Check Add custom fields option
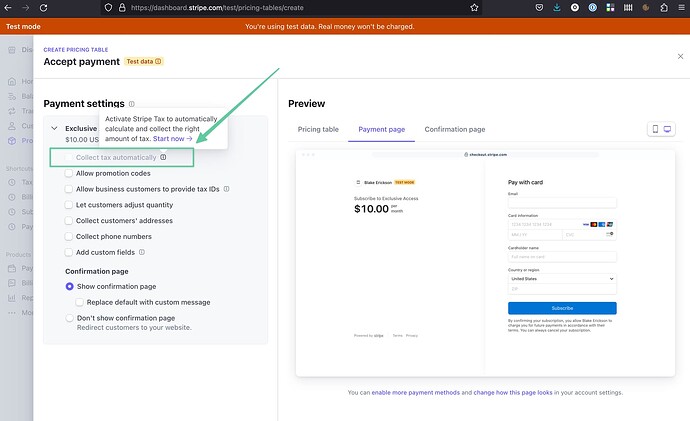Screen dimensions: 690x421 pos(69,253)
